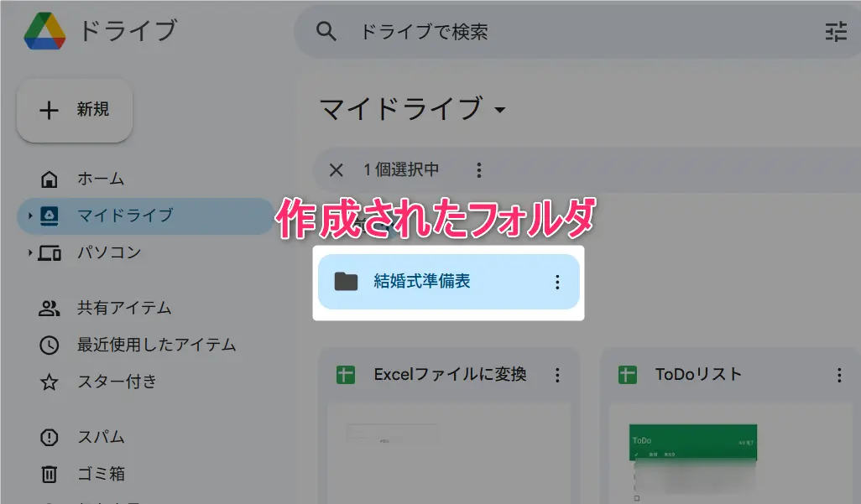This screenshot has width=861, height=504.
Task: Select the 結婚式準備表 folder
Action: pos(421,282)
